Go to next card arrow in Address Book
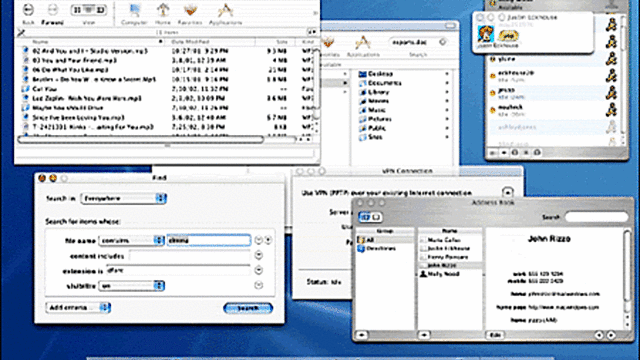 (x=611, y=335)
